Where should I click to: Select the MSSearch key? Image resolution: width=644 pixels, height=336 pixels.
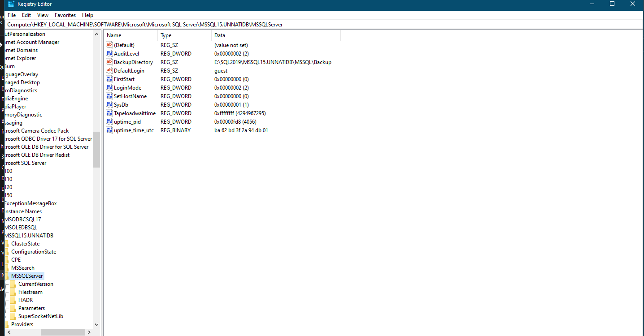(x=22, y=268)
